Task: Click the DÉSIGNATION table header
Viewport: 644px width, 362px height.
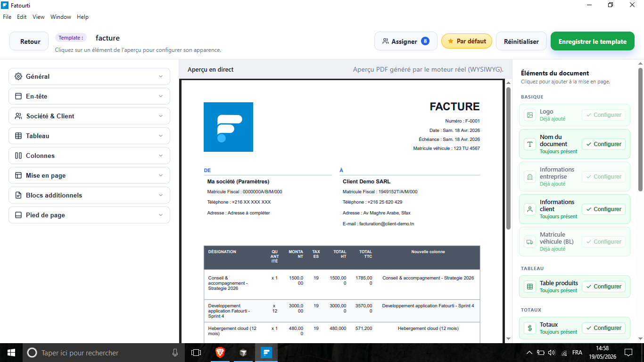Action: coord(222,252)
